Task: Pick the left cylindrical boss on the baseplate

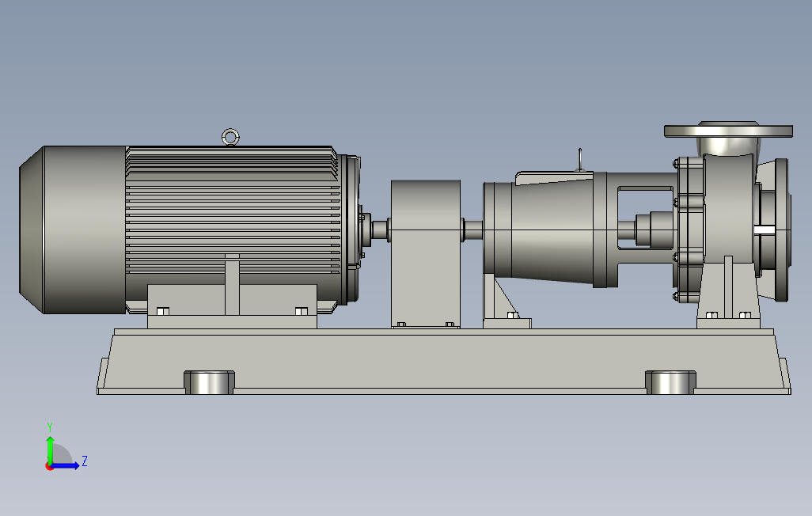Action: [x=209, y=382]
